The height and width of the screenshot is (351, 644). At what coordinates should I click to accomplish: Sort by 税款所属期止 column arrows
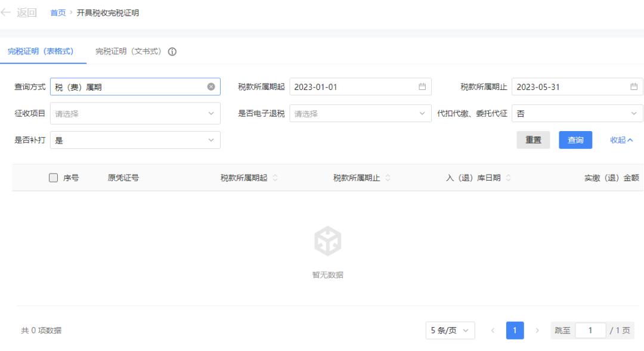tap(388, 178)
